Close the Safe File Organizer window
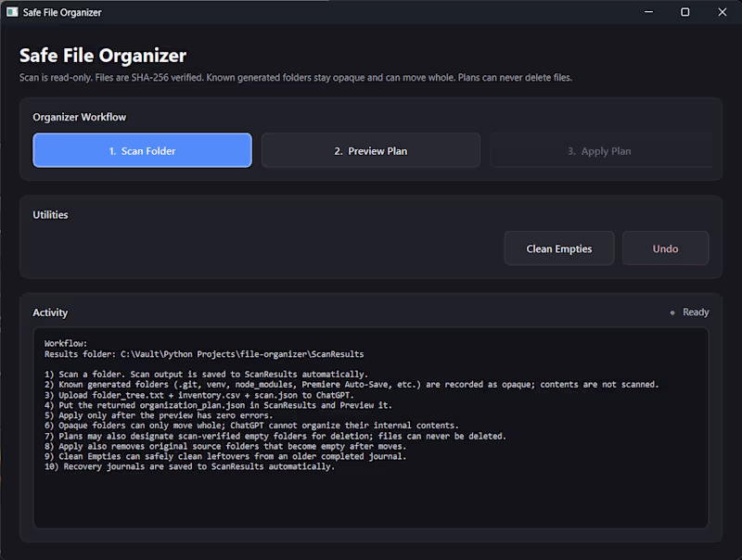Viewport: 742px width, 560px height. pyautogui.click(x=723, y=12)
